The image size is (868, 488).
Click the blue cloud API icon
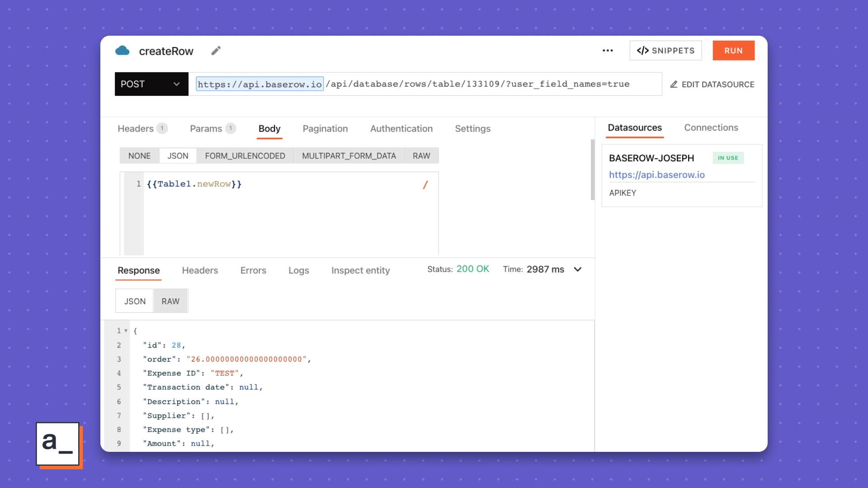tap(123, 51)
